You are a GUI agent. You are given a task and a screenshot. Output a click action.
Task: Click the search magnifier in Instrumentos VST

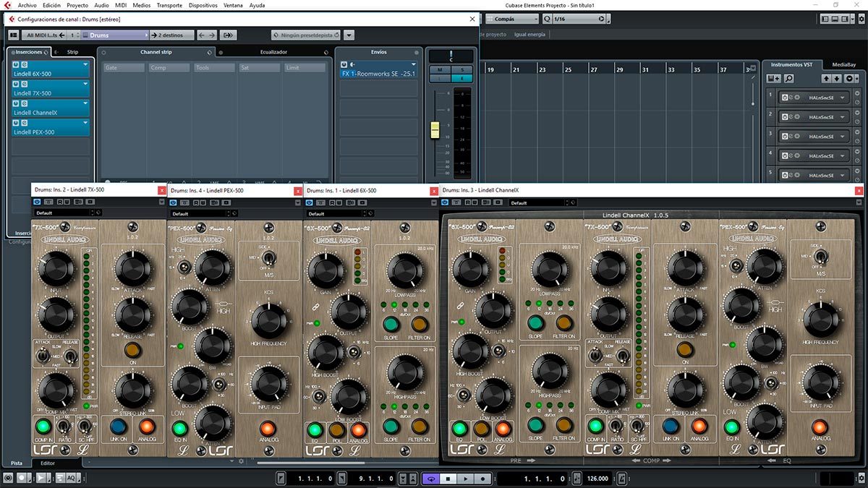[x=788, y=78]
